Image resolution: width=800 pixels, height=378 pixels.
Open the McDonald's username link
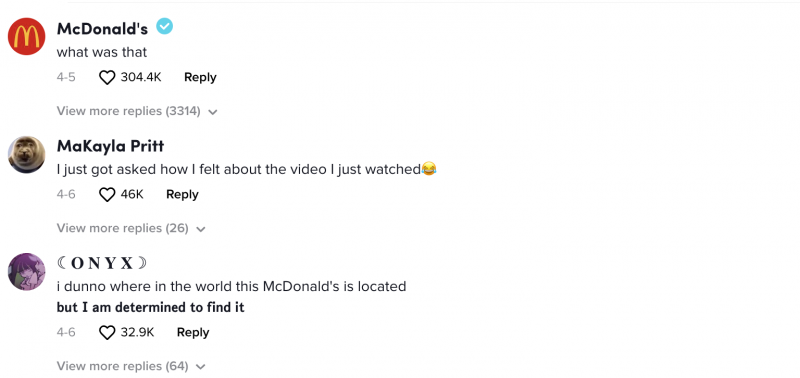tap(102, 29)
